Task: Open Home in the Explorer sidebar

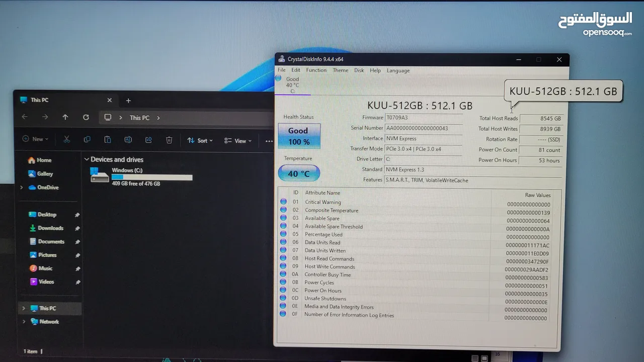Action: pos(40,160)
